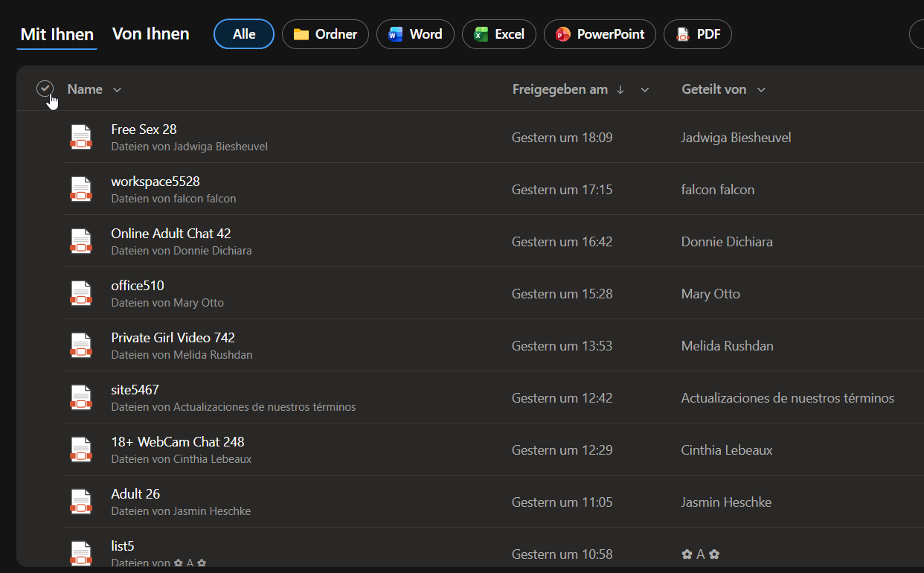Open the Geteilt von column dropdown
This screenshot has width=924, height=573.
pyautogui.click(x=761, y=90)
